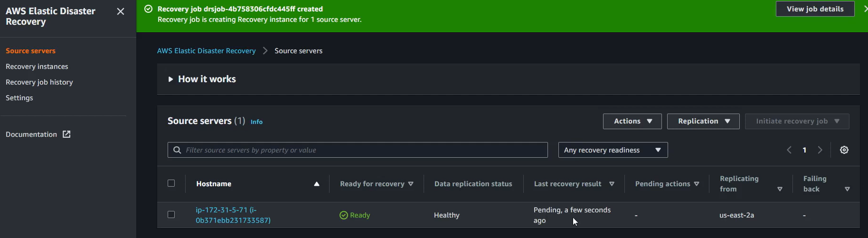Open Any recovery readiness dropdown
Screen dimensions: 868x238
[613, 150]
